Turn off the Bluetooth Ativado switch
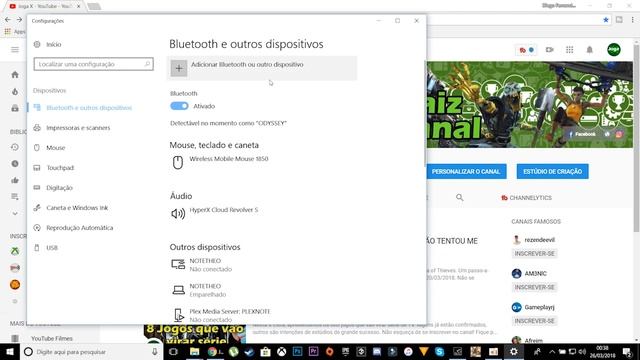The image size is (640, 360). tap(179, 106)
